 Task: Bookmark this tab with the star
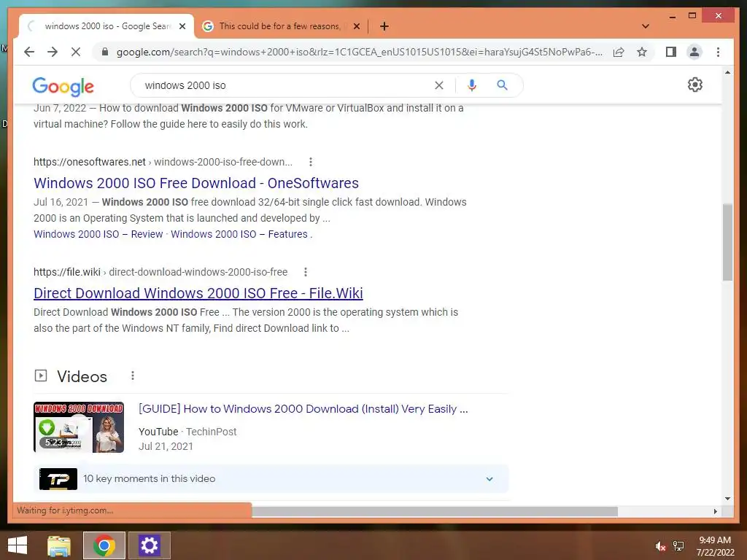pos(642,52)
